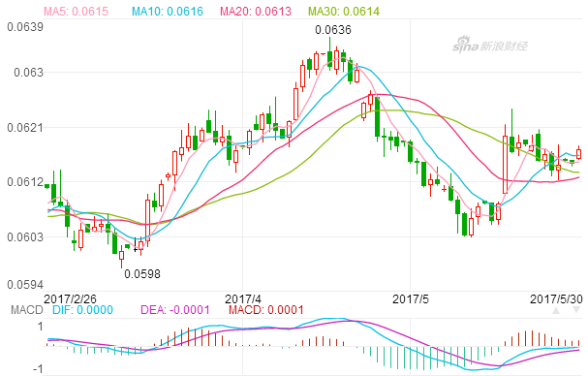Click the MACD: 0.0001 value readout

pyautogui.click(x=266, y=310)
